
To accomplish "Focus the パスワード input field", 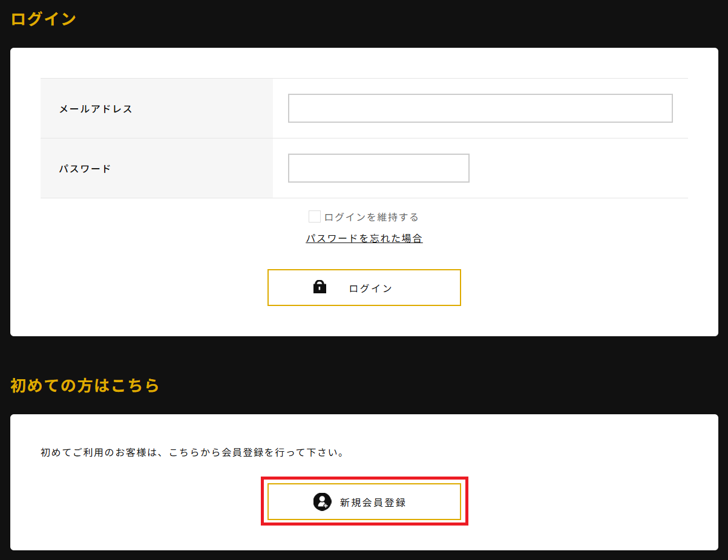I will click(378, 168).
